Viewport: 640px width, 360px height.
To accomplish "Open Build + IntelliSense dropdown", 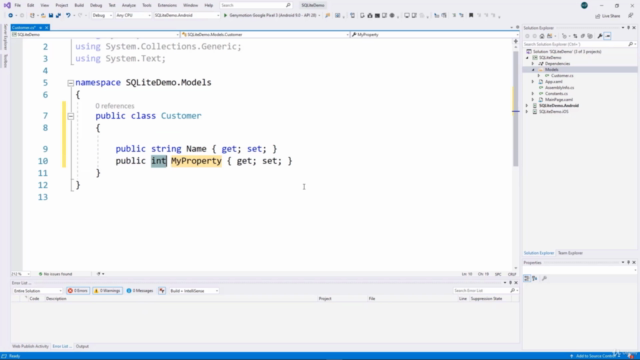I will click(x=194, y=291).
